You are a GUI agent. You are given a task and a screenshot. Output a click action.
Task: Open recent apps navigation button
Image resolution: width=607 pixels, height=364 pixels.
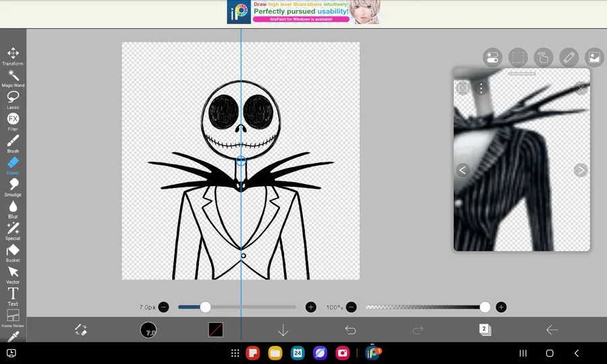pyautogui.click(x=523, y=353)
